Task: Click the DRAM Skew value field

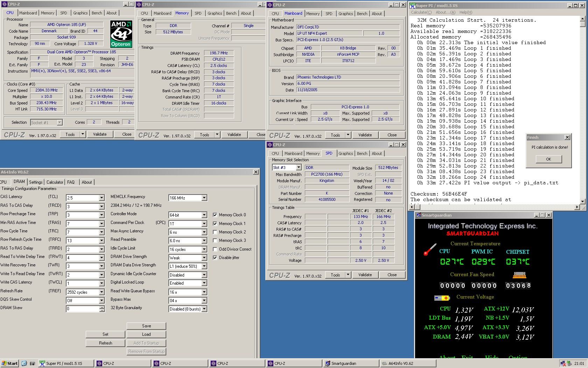Action: point(83,309)
